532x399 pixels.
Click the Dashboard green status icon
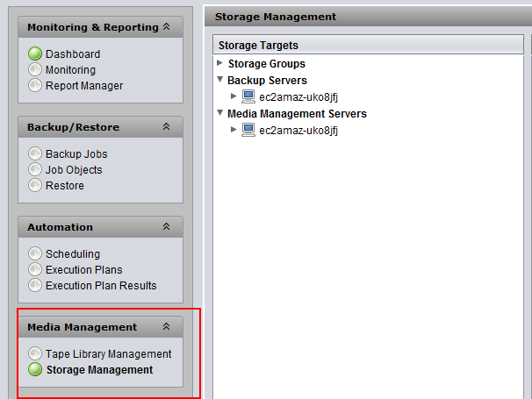[x=35, y=54]
